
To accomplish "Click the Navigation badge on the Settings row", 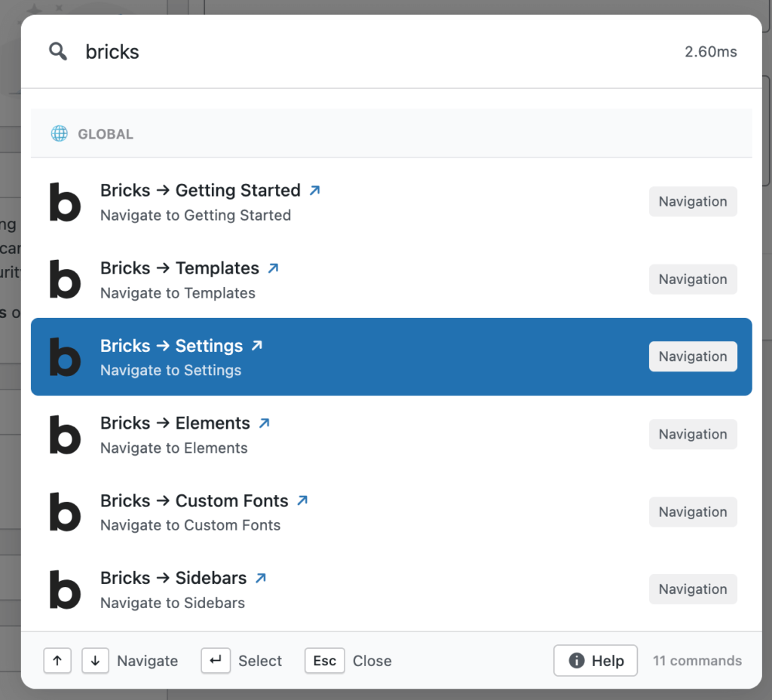I will (x=692, y=356).
